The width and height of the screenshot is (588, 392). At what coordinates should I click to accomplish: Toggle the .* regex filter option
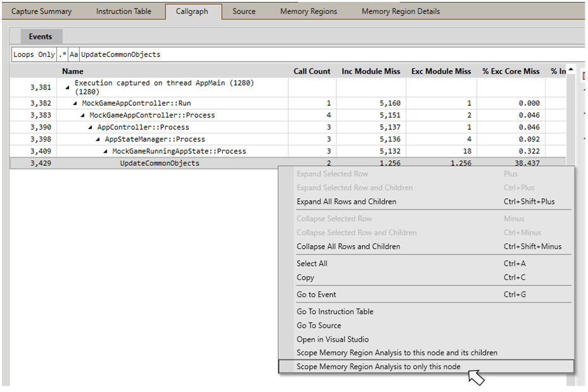point(63,54)
